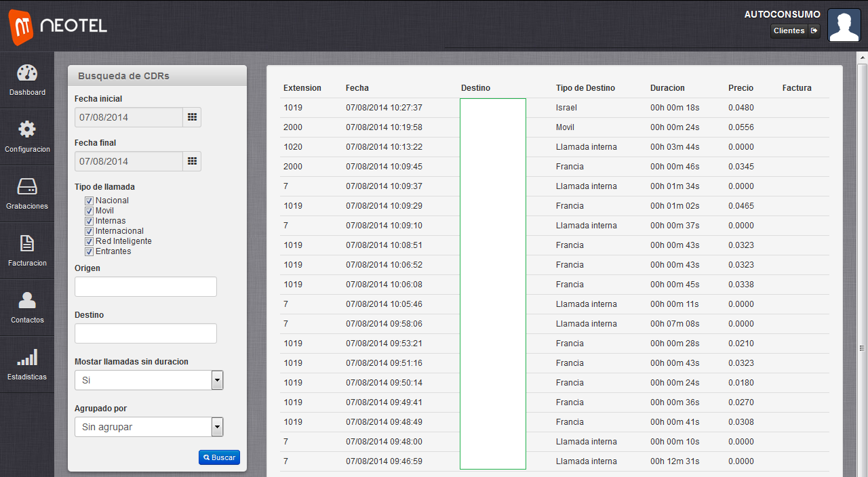
Task: Open the Agrupado por dropdown
Action: tap(217, 427)
